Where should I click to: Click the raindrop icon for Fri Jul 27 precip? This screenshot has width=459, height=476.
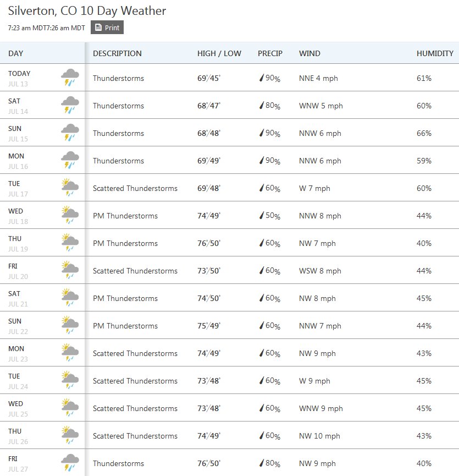(262, 463)
